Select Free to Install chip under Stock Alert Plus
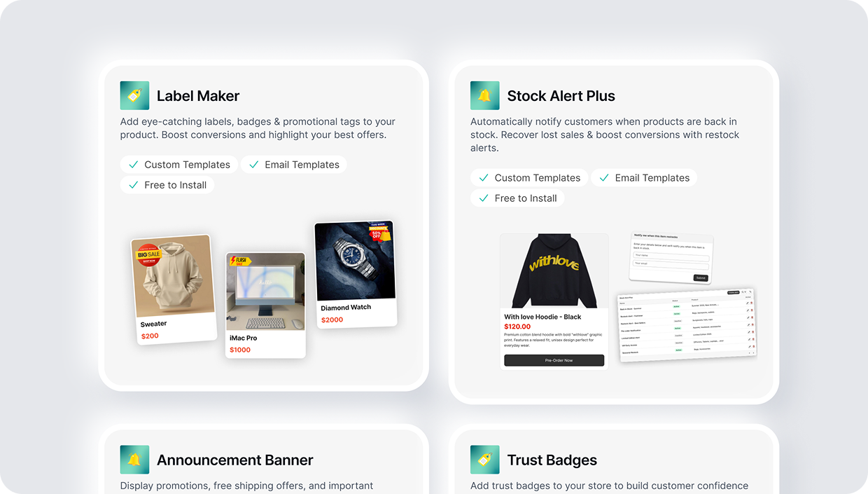 (x=517, y=198)
